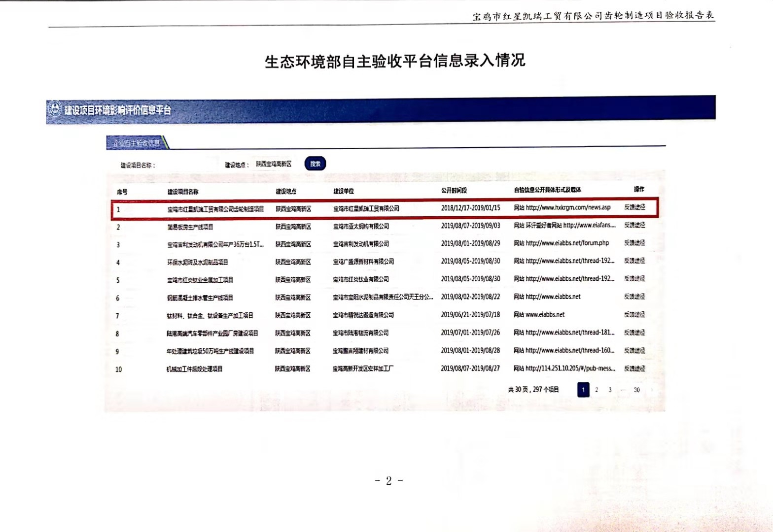Click the platform emblem logo in blue banner
The height and width of the screenshot is (532, 773).
pos(55,109)
